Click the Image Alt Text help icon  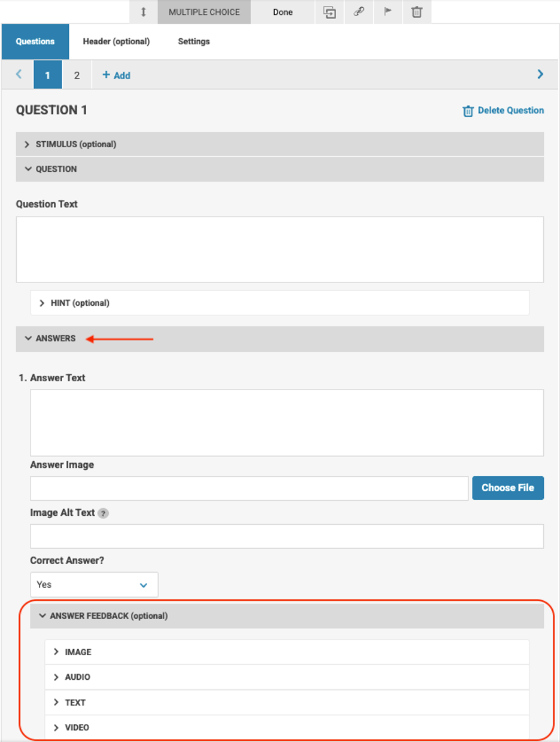click(x=104, y=513)
